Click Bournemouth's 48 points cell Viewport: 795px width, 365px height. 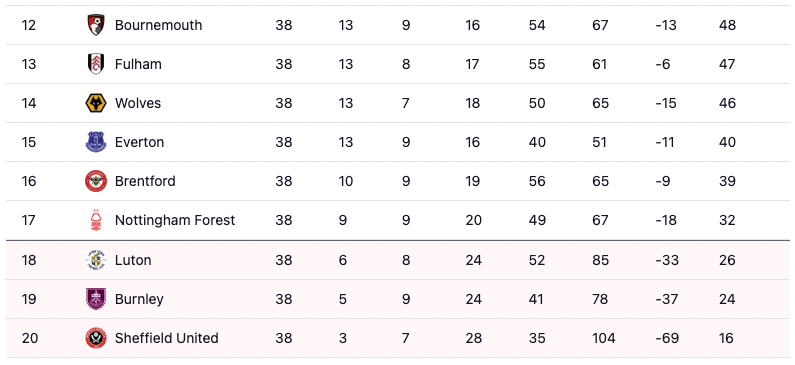[x=727, y=25]
